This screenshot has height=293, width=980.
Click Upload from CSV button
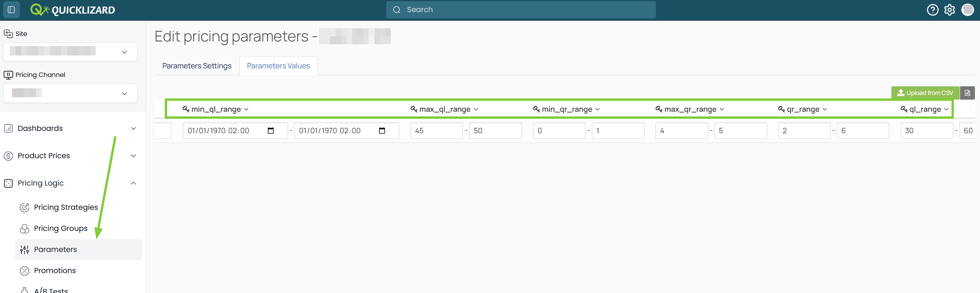[x=925, y=93]
